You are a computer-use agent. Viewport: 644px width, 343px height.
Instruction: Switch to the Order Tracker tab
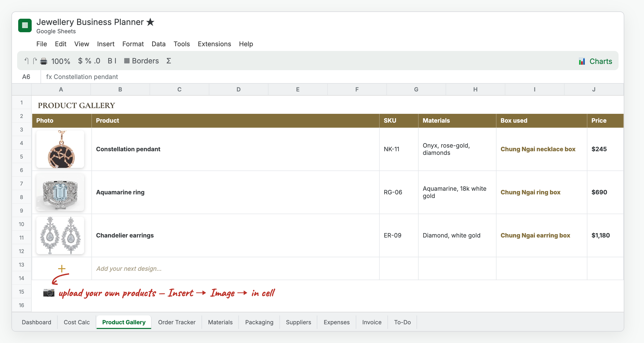point(177,322)
